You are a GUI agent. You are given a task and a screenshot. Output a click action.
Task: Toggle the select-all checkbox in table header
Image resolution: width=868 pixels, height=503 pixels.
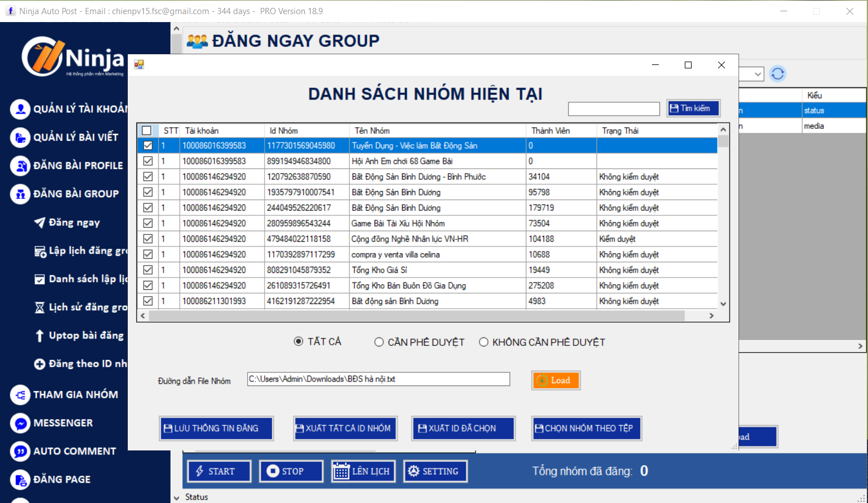[x=147, y=131]
